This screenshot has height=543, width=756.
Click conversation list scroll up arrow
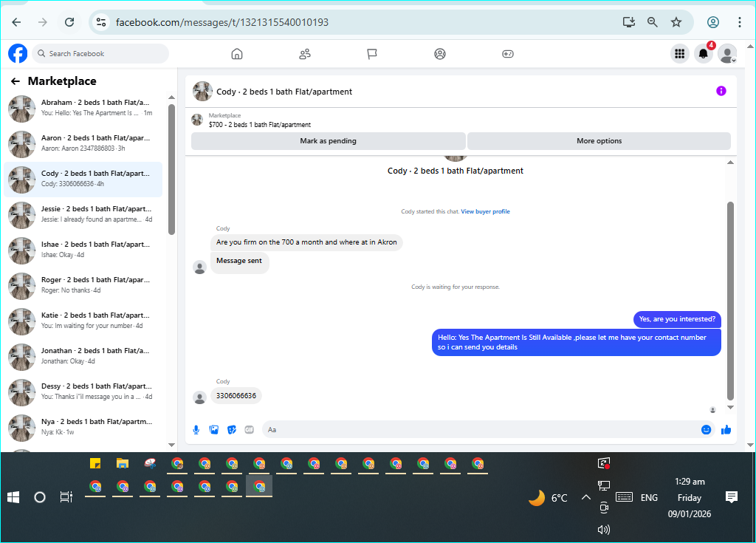click(171, 98)
